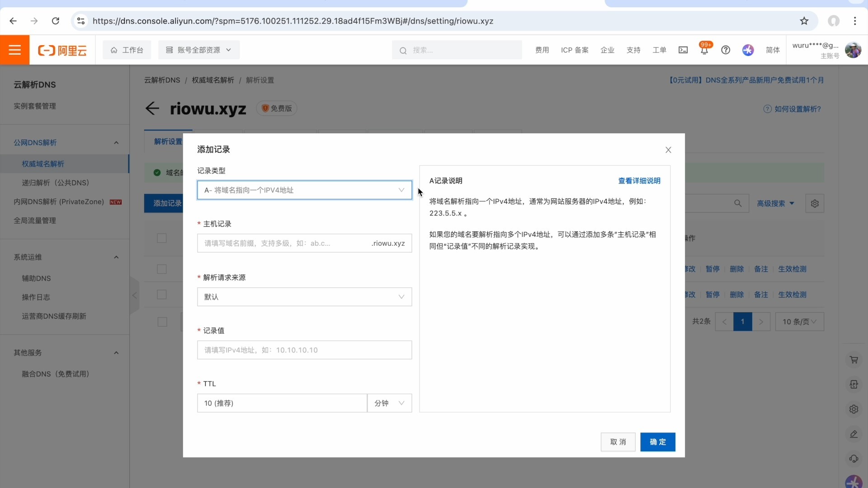The width and height of the screenshot is (868, 488).
Task: Click the customer service headset icon
Action: 854,459
